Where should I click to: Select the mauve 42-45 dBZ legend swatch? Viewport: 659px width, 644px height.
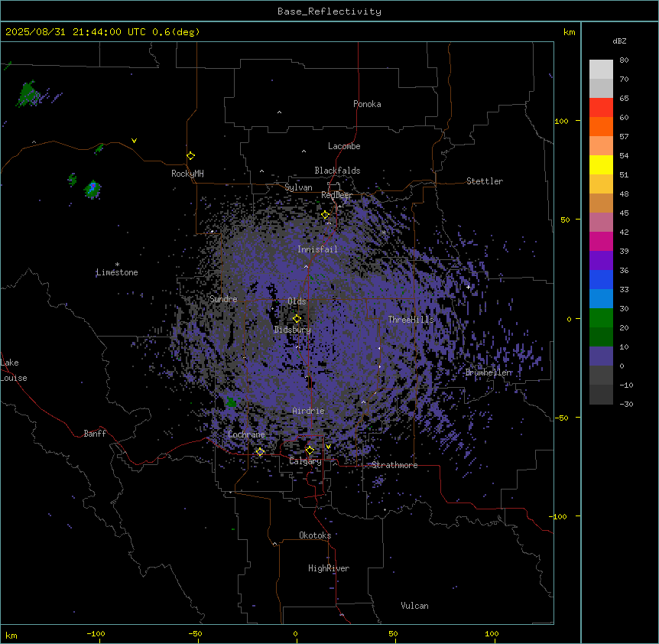coord(601,223)
